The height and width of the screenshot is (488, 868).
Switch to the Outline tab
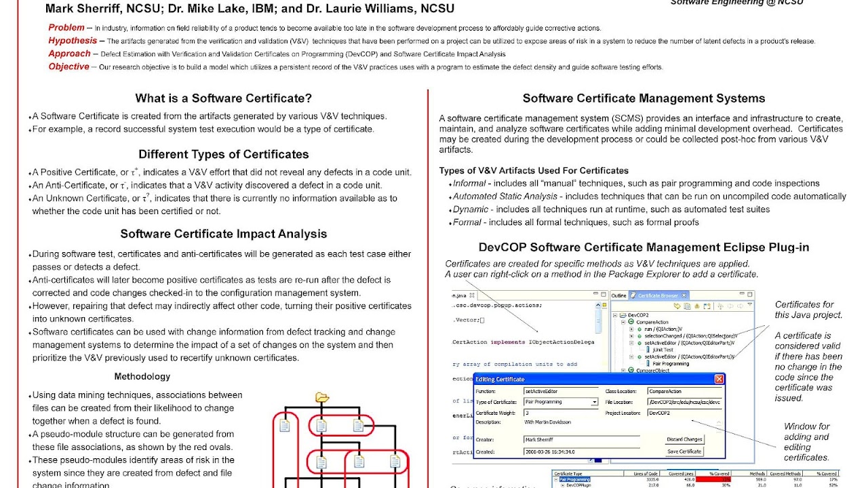coord(618,296)
